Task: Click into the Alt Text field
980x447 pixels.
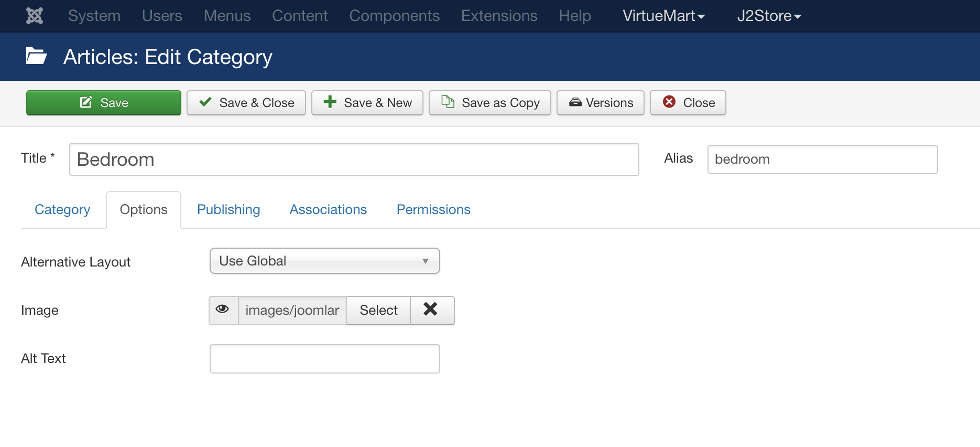Action: pyautogui.click(x=324, y=359)
